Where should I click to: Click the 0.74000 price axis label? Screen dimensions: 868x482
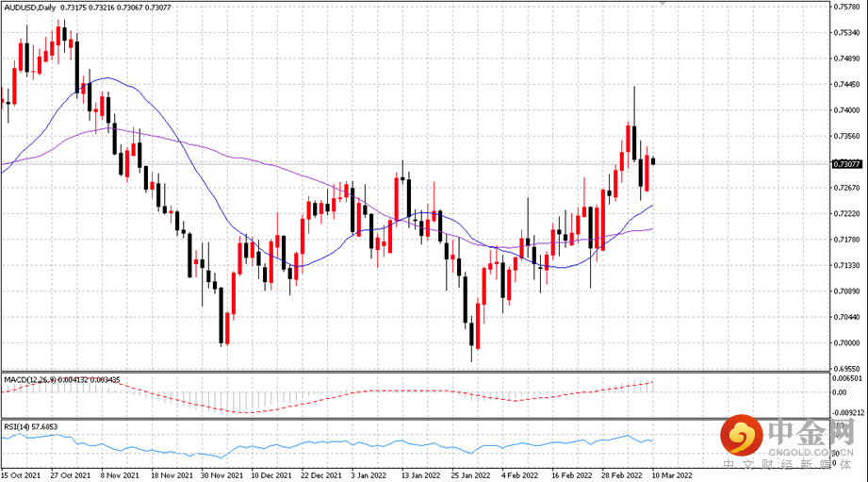tap(847, 110)
